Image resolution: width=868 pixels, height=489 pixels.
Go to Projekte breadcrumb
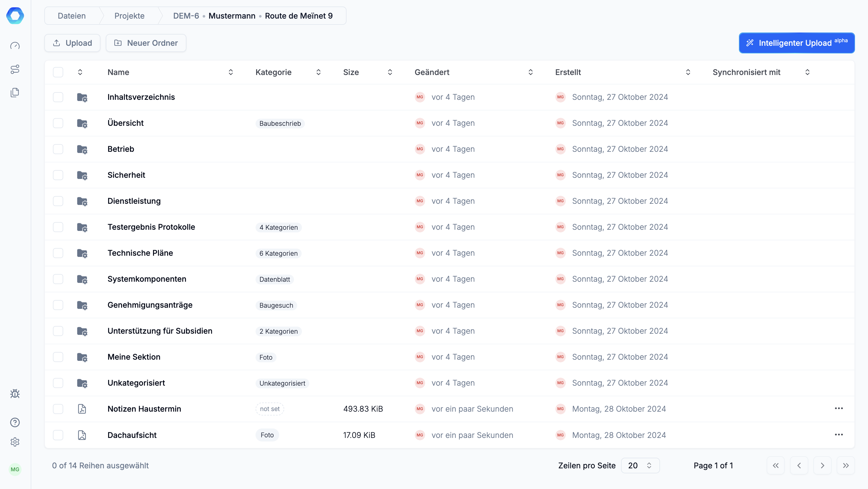pyautogui.click(x=129, y=16)
